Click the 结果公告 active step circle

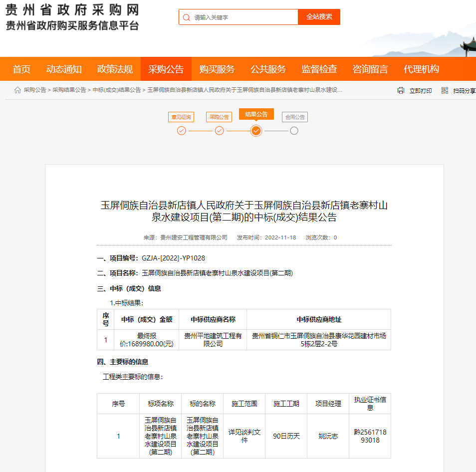pyautogui.click(x=256, y=131)
